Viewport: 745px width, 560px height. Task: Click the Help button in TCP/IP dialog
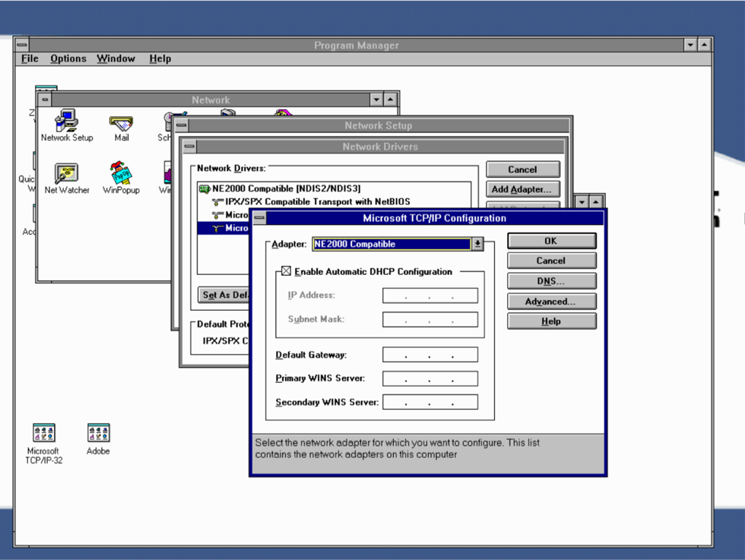(552, 321)
